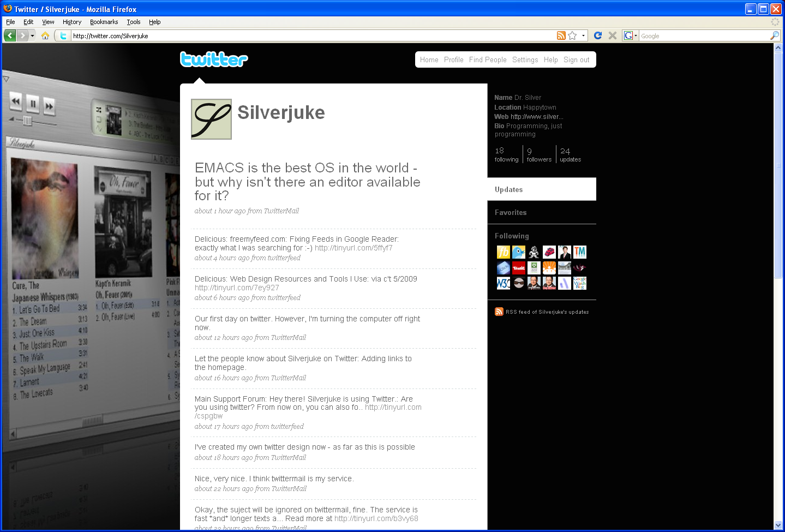Bookmark this page with the star icon
The height and width of the screenshot is (532, 785).
coord(573,35)
